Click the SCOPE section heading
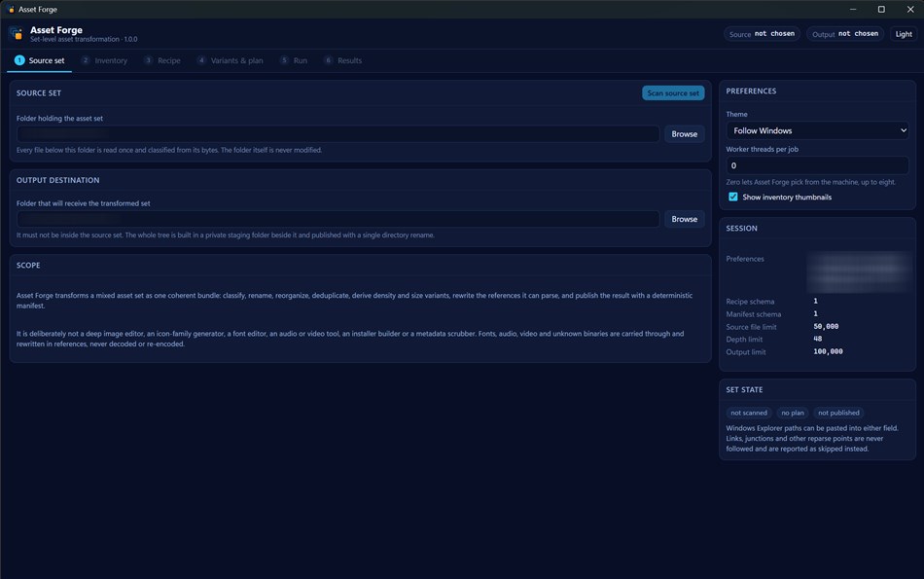 click(x=28, y=266)
